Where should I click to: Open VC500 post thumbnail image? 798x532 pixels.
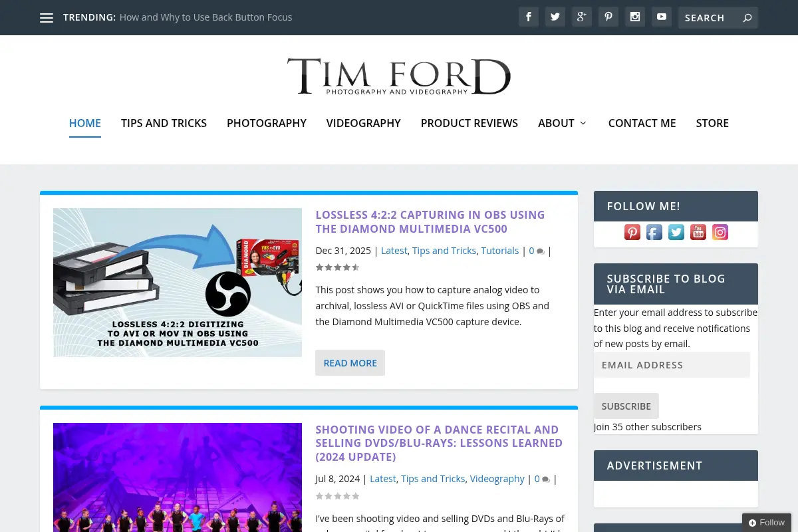[x=178, y=283]
